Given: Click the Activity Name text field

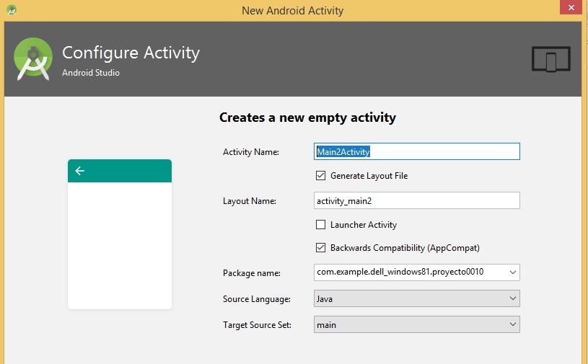Looking at the screenshot, I should point(417,151).
